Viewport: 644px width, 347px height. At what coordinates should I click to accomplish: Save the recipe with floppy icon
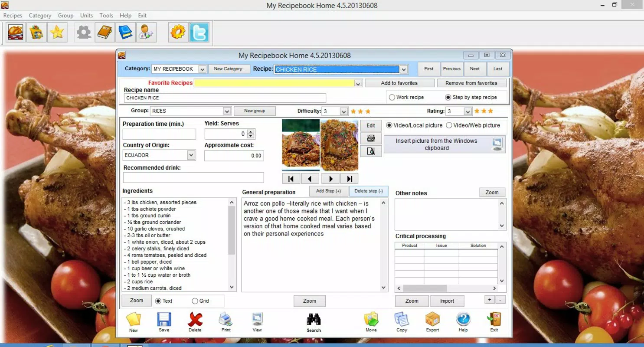click(164, 322)
